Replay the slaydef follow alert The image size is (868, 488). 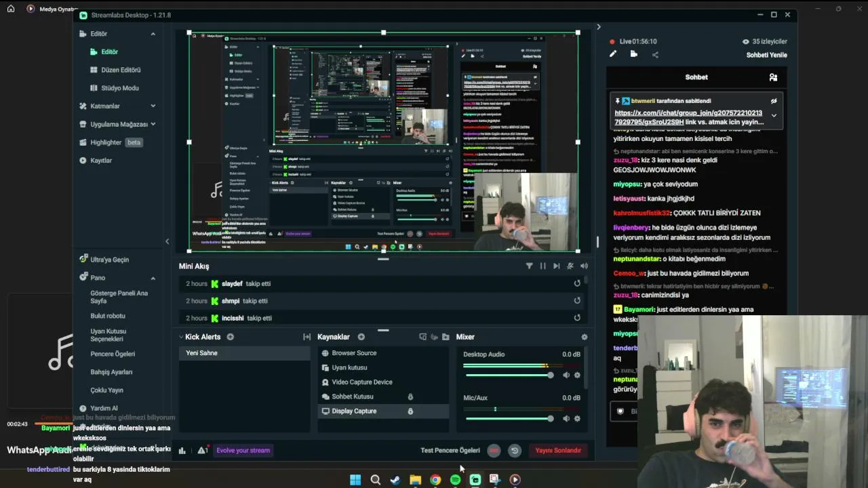[x=577, y=283]
